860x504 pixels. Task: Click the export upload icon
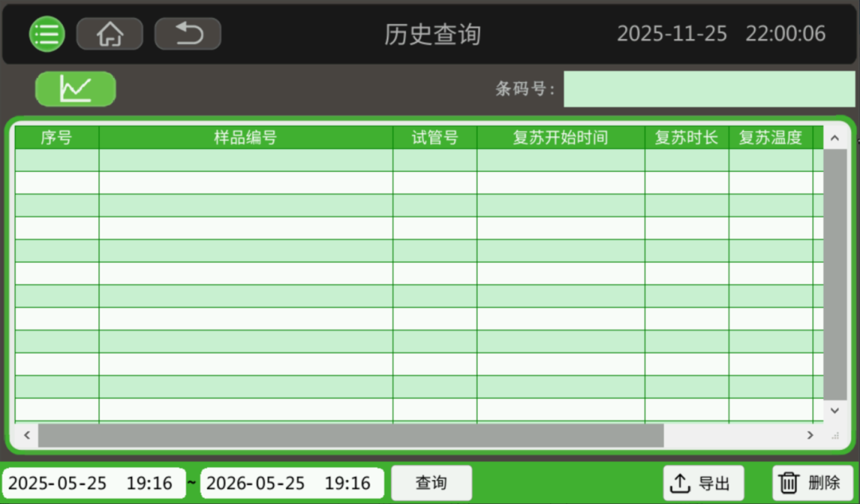[679, 483]
